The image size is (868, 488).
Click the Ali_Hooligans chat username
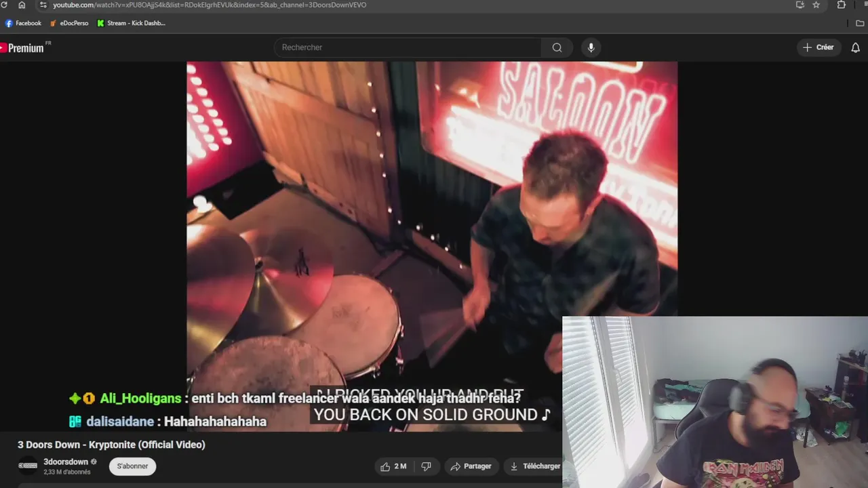140,399
